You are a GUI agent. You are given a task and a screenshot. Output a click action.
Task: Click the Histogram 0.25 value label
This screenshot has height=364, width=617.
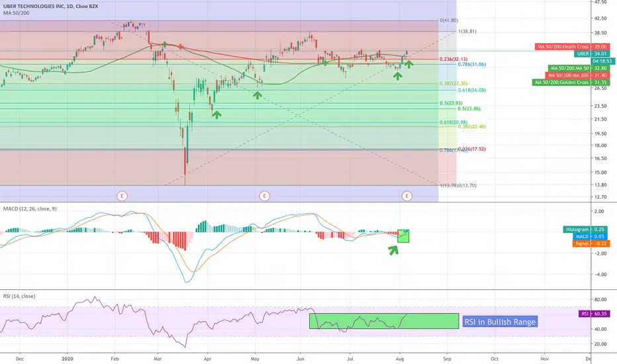tap(587, 229)
